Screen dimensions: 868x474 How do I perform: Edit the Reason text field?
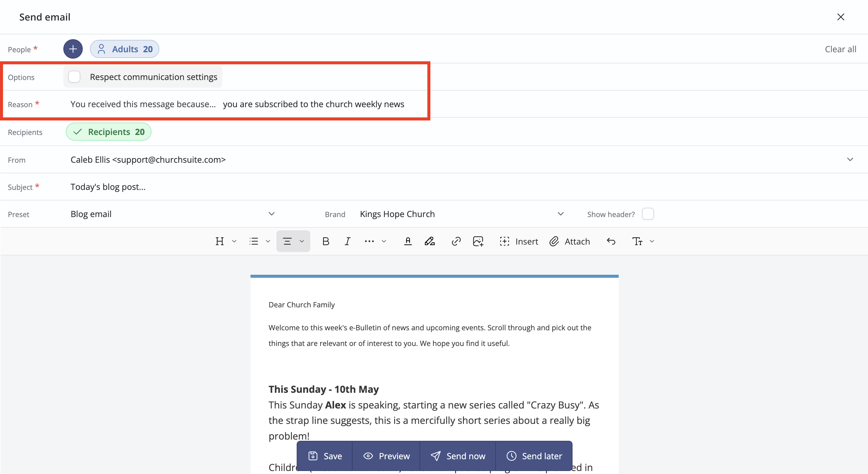click(314, 104)
